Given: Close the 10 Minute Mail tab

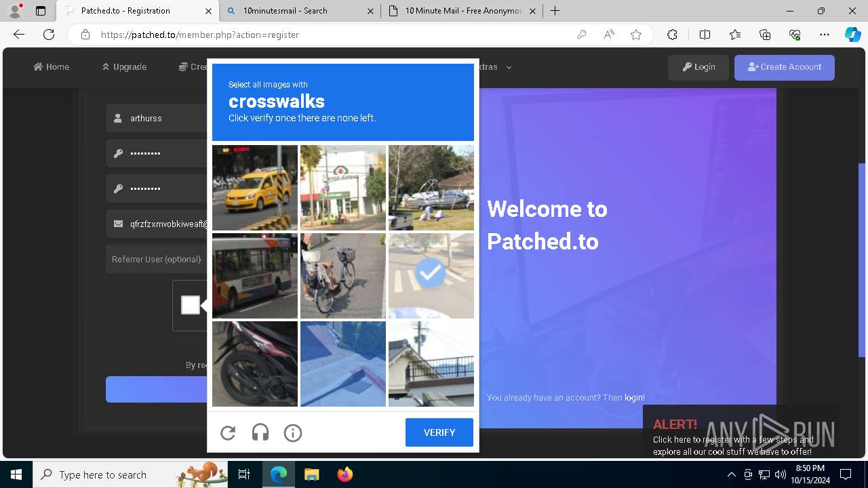Looking at the screenshot, I should (532, 11).
